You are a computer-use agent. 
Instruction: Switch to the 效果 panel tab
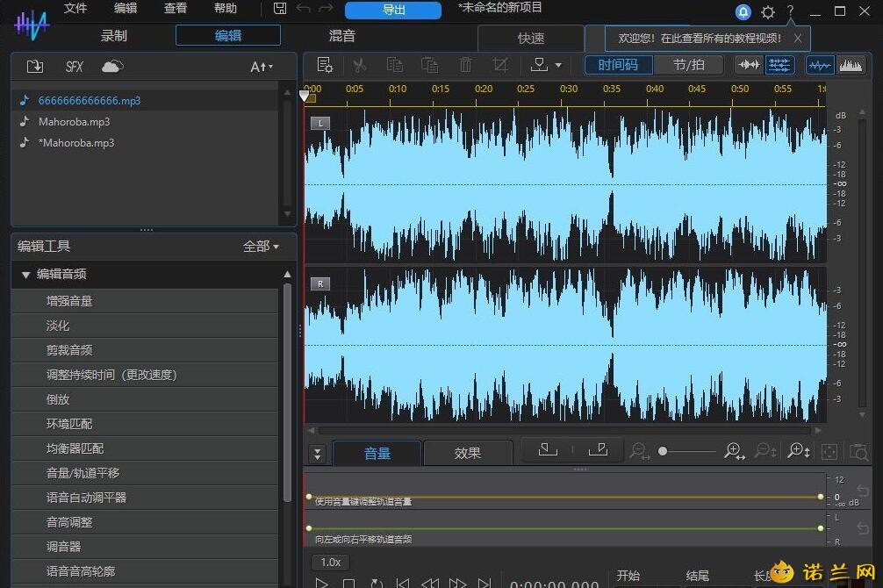(468, 454)
